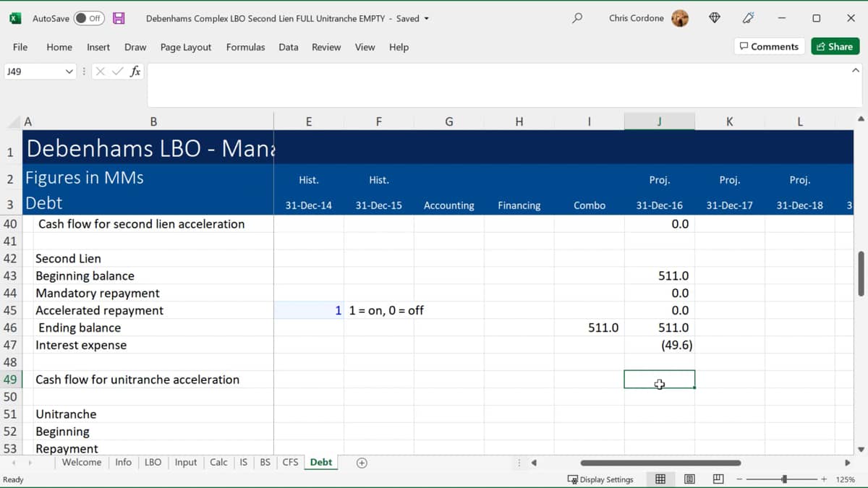Click the vertical scroll down arrow
The image size is (868, 488).
point(861,449)
